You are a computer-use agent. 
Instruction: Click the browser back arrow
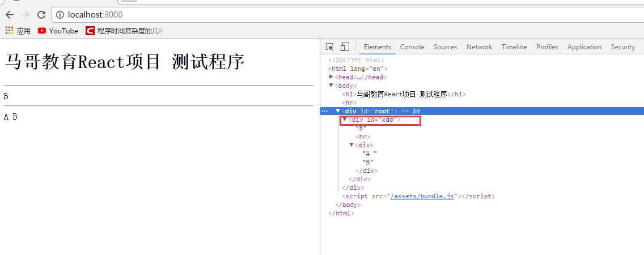click(10, 15)
